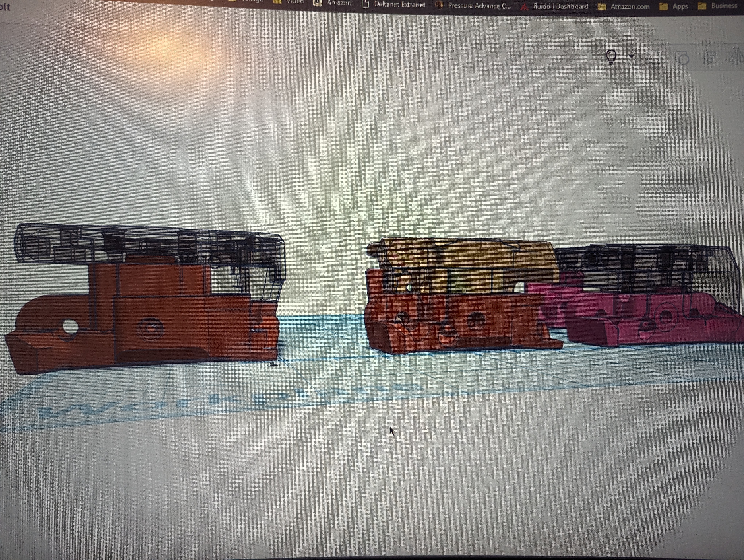Screen dimensions: 744x560
Task: Open the Pressure Advance C... bookmark
Action: (473, 6)
